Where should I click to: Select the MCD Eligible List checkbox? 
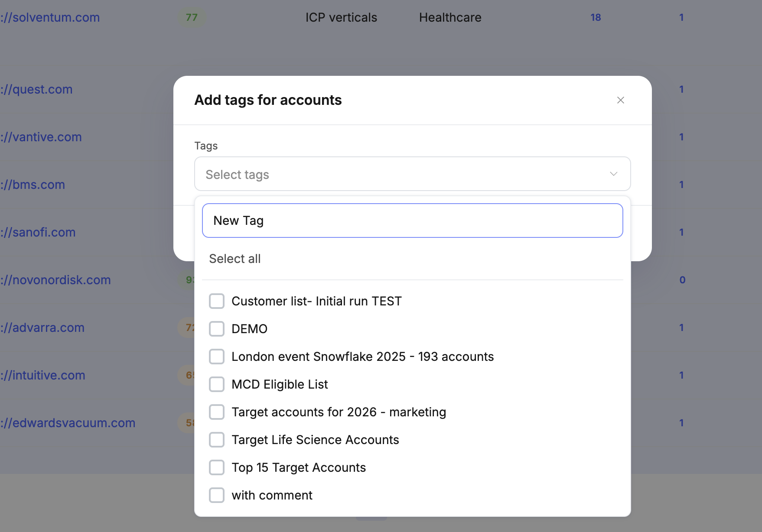(x=217, y=384)
